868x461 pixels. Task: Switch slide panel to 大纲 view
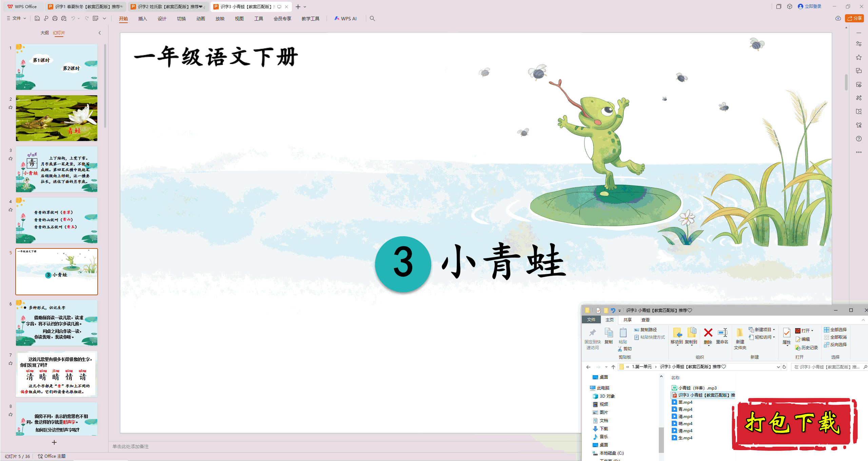(x=44, y=33)
